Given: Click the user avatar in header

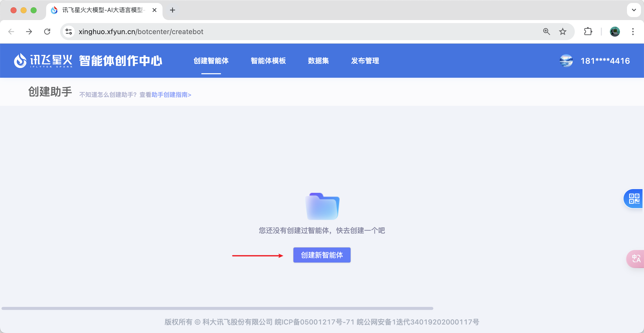Looking at the screenshot, I should pyautogui.click(x=566, y=61).
